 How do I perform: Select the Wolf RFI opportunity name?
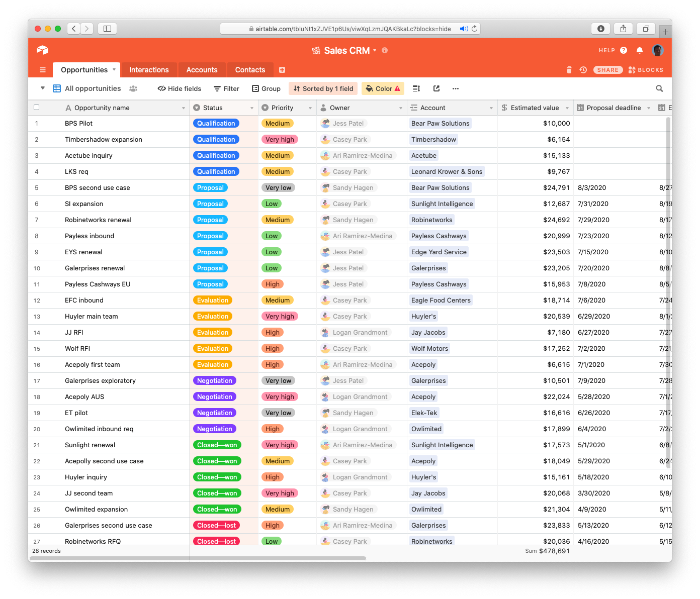(77, 348)
